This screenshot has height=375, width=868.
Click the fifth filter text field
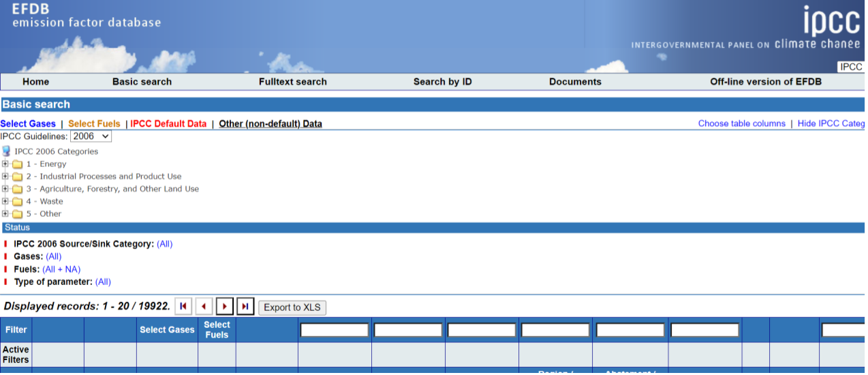(630, 330)
